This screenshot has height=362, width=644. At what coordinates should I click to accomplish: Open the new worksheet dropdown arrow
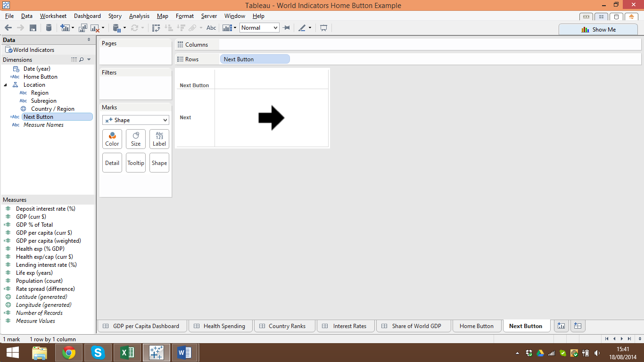pyautogui.click(x=73, y=28)
